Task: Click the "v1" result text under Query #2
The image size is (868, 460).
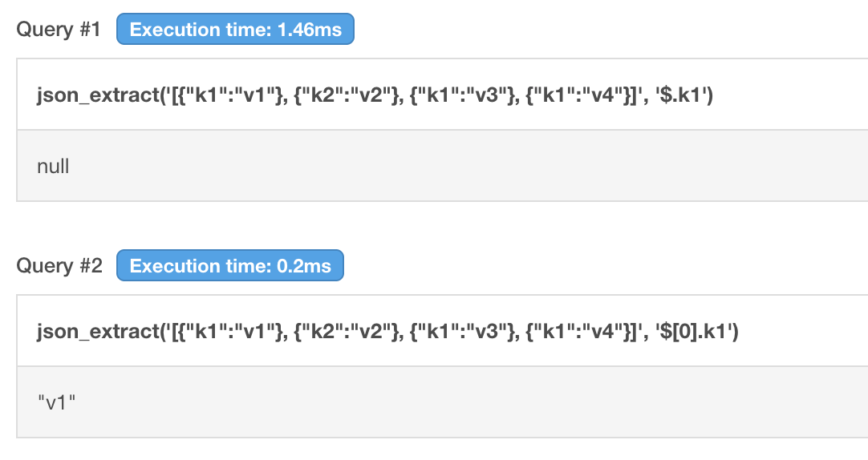Action: 56,402
